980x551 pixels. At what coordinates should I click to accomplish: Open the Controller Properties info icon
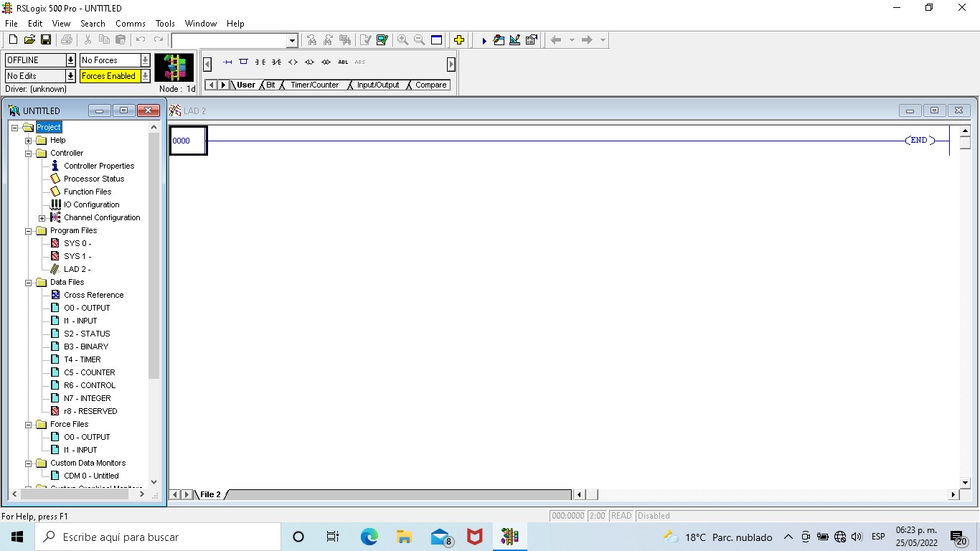[x=55, y=166]
